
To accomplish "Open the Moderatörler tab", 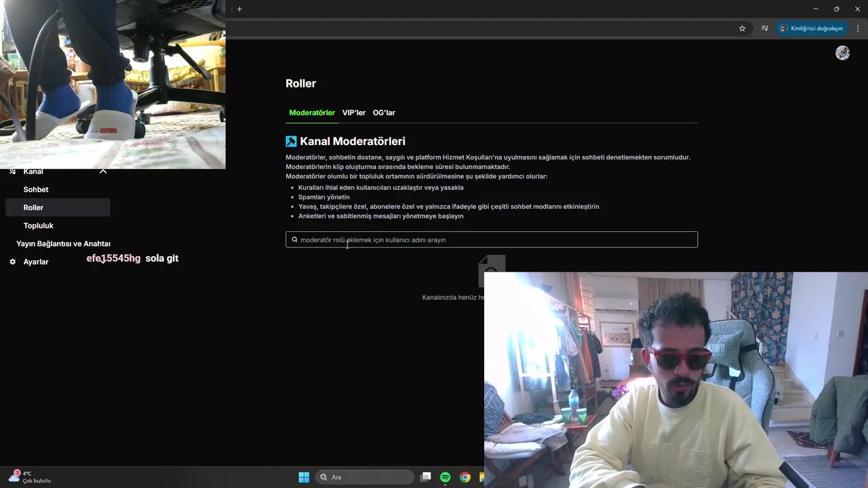I will point(312,113).
